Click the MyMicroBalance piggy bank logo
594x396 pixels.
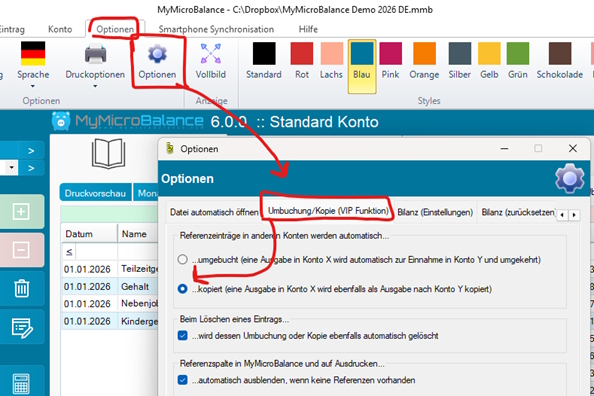pyautogui.click(x=61, y=121)
